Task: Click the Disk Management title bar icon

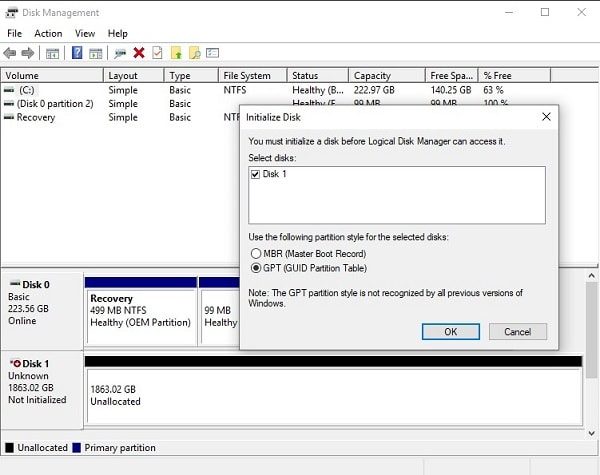Action: point(11,13)
